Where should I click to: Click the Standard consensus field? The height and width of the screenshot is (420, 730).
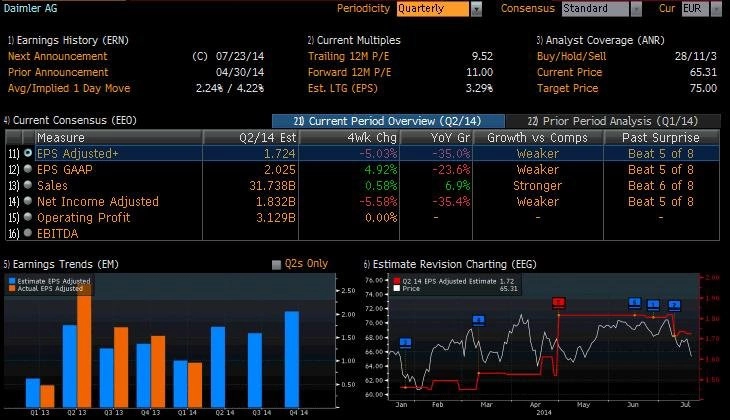[595, 9]
